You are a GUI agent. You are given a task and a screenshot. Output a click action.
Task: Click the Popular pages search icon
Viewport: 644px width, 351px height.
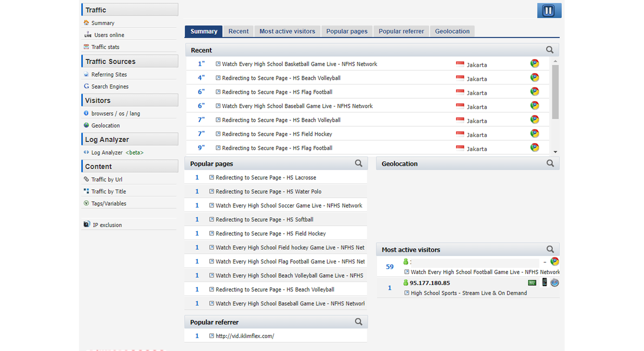click(358, 163)
